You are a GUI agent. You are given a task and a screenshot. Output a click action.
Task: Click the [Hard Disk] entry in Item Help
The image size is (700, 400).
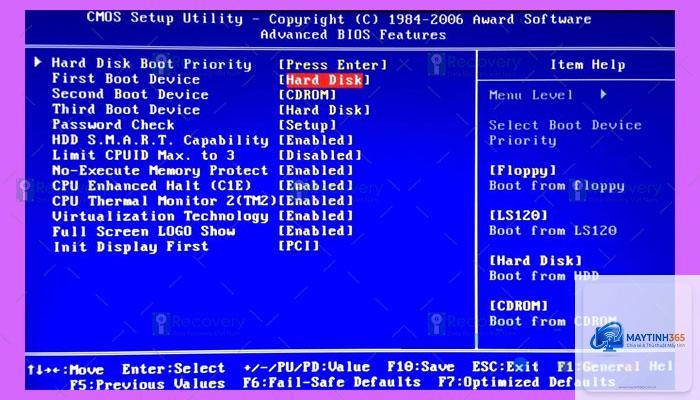pyautogui.click(x=536, y=260)
